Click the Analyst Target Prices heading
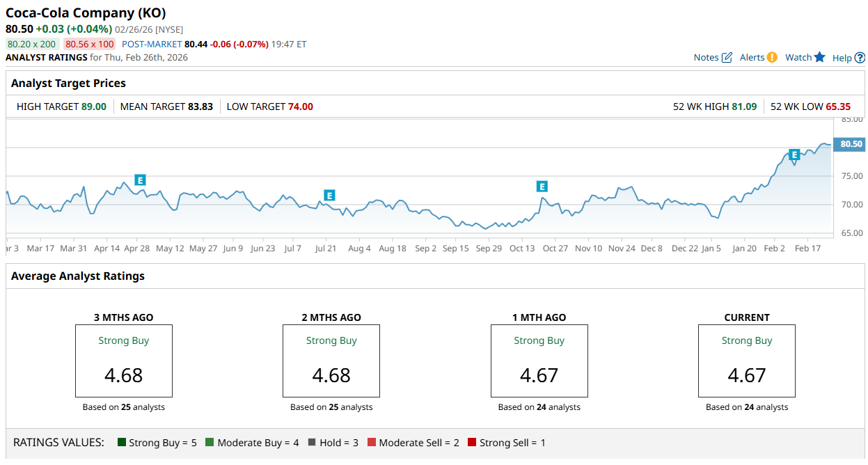 [68, 83]
